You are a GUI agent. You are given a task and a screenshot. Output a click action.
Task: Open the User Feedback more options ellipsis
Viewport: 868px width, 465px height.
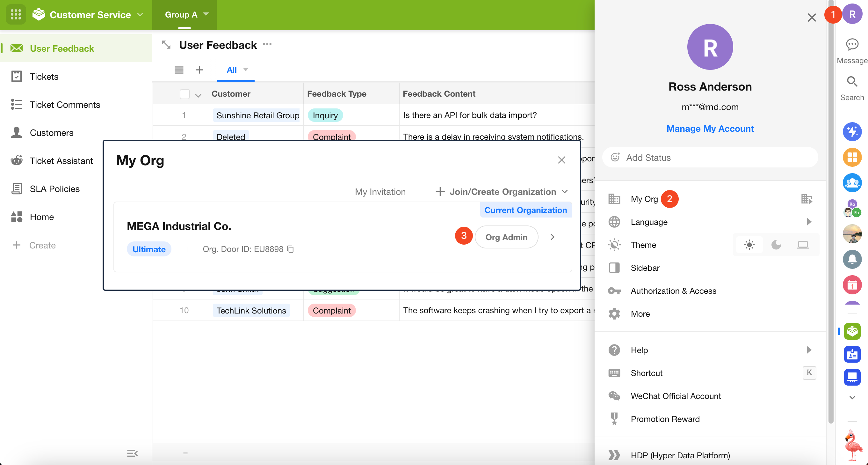tap(267, 44)
